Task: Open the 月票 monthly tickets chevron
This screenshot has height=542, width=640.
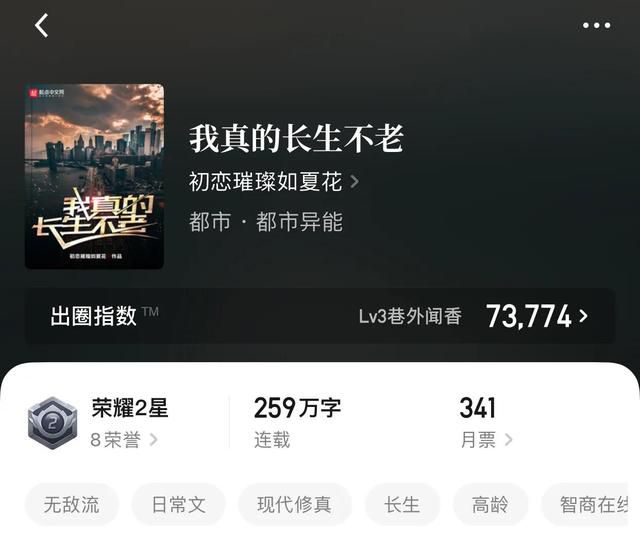Action: pos(508,440)
